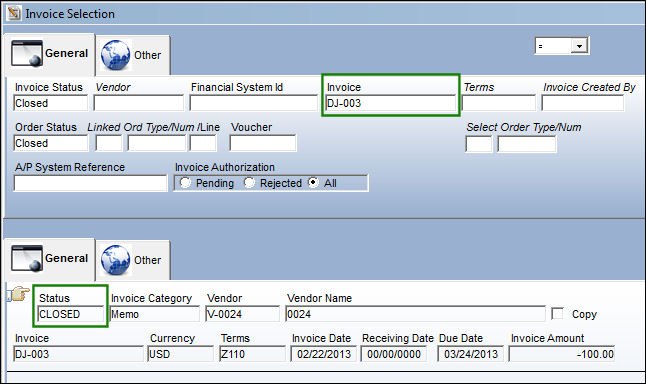Click the General tab window icon in the lower panel
646x384 pixels.
pos(27,258)
